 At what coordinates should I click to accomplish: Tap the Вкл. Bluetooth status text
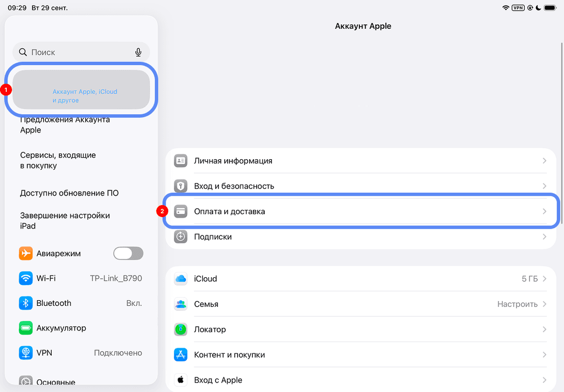point(134,303)
